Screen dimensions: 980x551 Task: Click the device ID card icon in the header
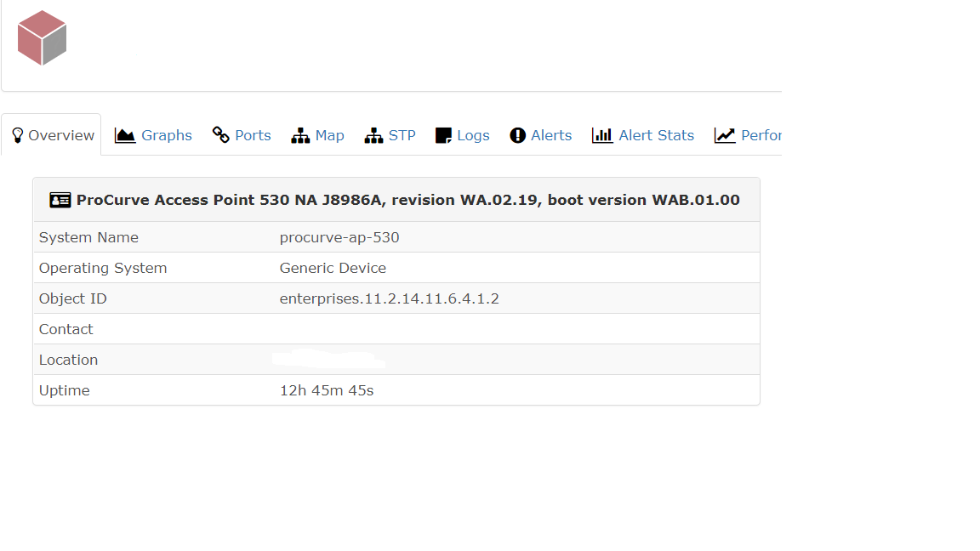pyautogui.click(x=59, y=199)
